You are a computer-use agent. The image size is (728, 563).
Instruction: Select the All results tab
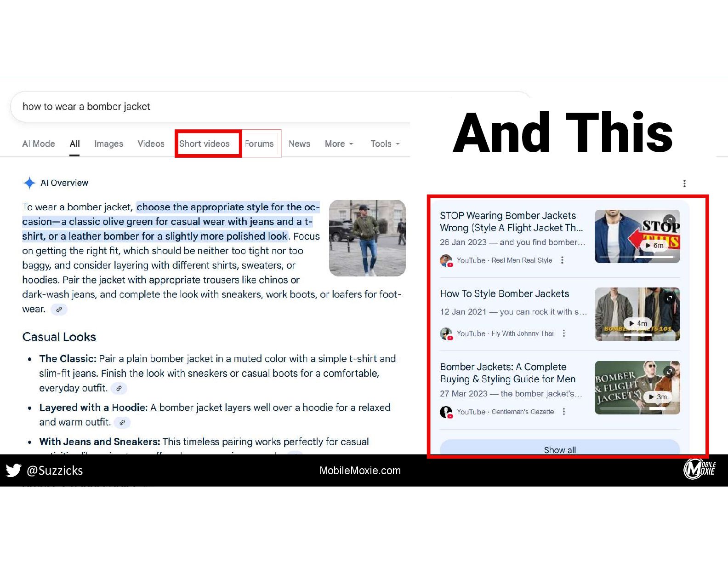click(x=74, y=144)
